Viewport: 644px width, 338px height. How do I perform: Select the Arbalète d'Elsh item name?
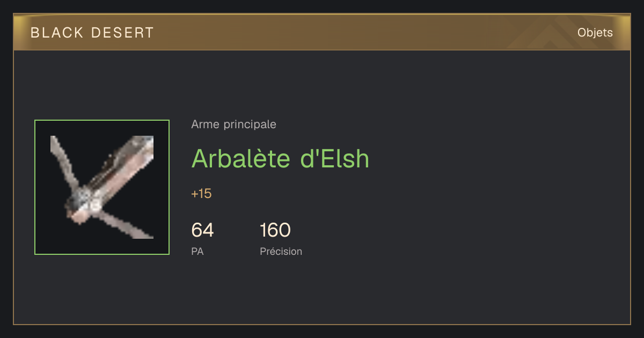click(280, 158)
